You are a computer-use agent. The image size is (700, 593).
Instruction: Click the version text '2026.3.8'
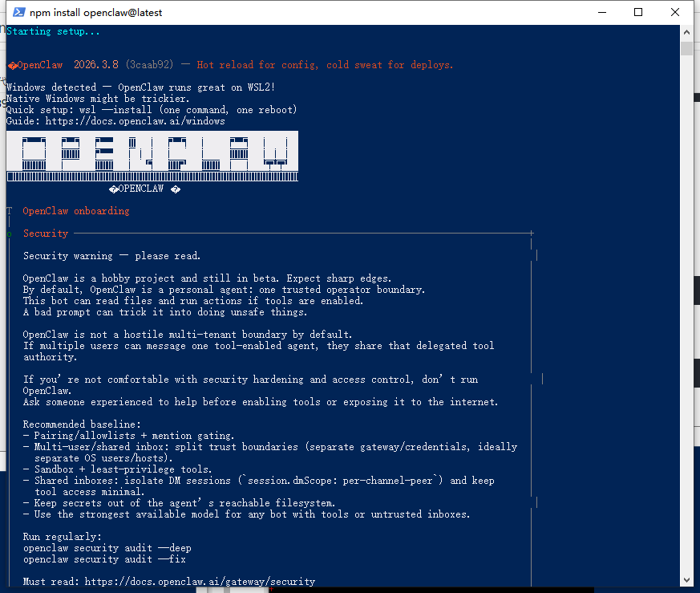coord(96,65)
